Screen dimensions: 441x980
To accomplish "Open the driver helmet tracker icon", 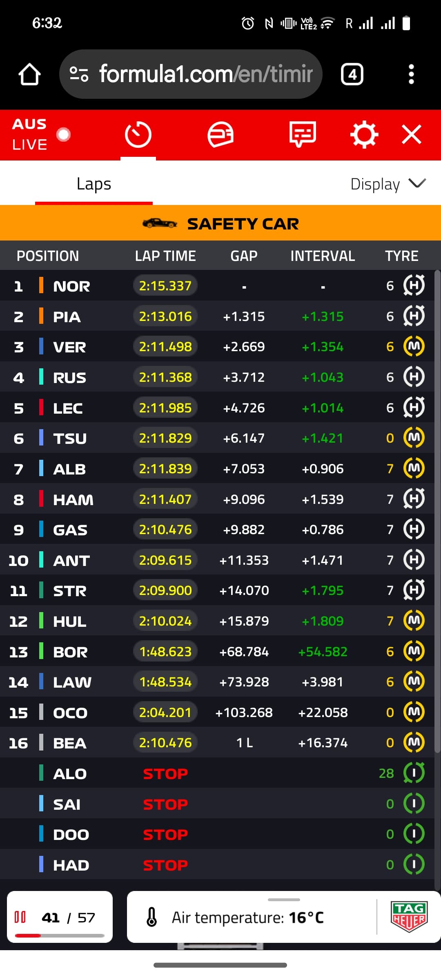I will pyautogui.click(x=220, y=134).
